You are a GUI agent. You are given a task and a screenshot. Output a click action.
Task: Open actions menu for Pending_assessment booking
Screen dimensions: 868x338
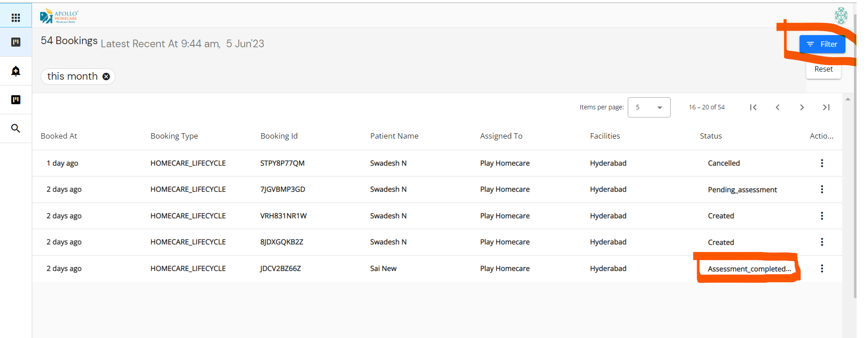coord(822,189)
